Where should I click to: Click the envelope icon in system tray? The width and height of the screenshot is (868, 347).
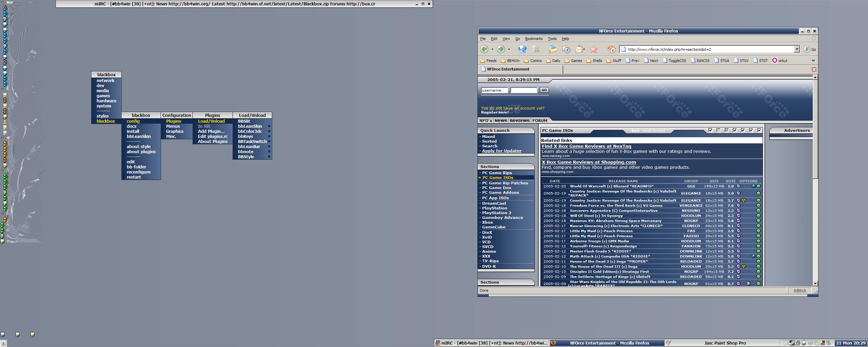tap(786, 343)
